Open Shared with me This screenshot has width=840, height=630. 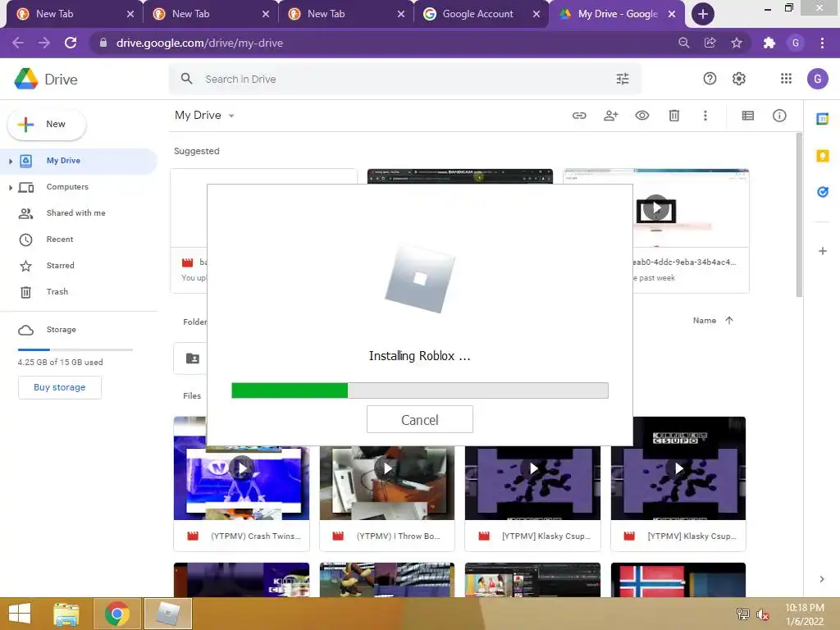click(75, 213)
